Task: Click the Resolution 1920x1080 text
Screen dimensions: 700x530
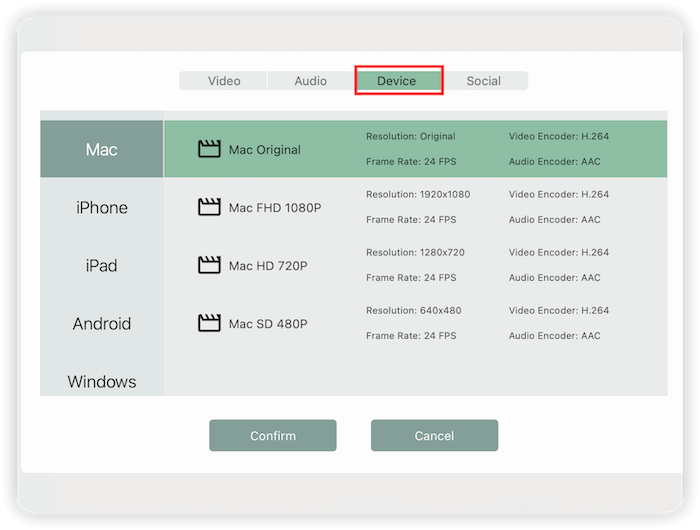Action: [x=418, y=195]
